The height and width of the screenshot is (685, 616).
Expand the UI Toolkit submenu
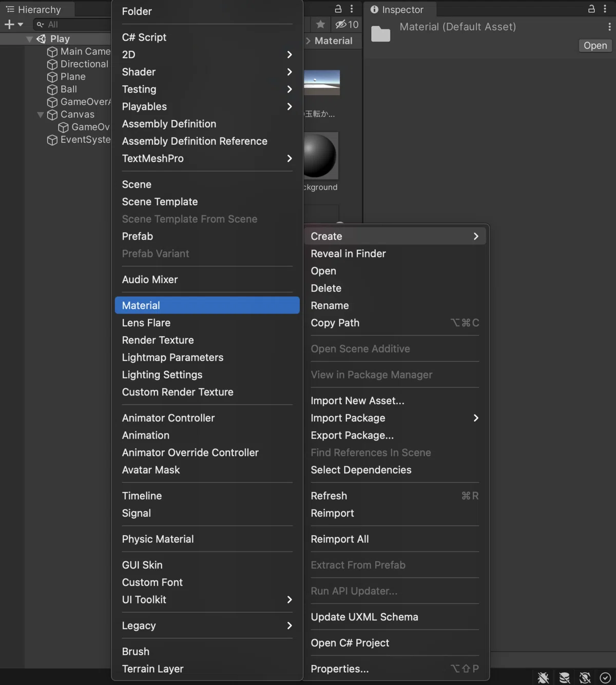click(x=207, y=600)
